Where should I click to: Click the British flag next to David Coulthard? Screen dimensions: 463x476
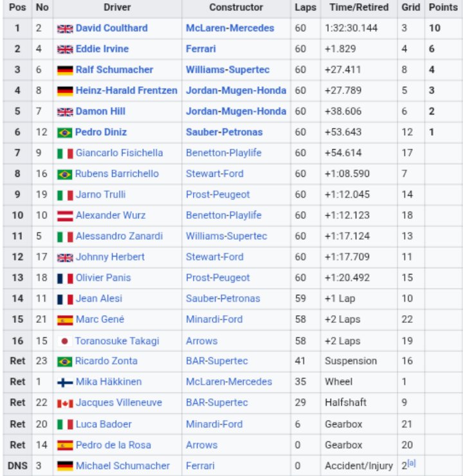[x=65, y=28]
